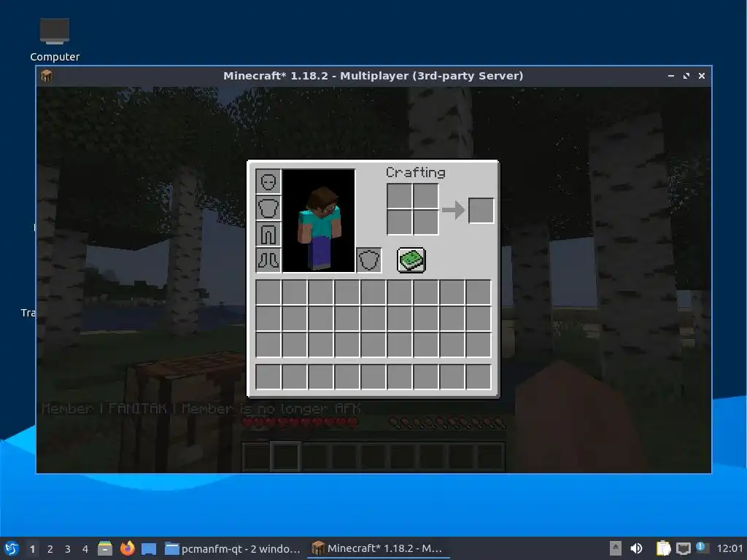Click the bottom-left crafting grid slot
Image resolution: width=747 pixels, height=560 pixels.
click(x=399, y=222)
